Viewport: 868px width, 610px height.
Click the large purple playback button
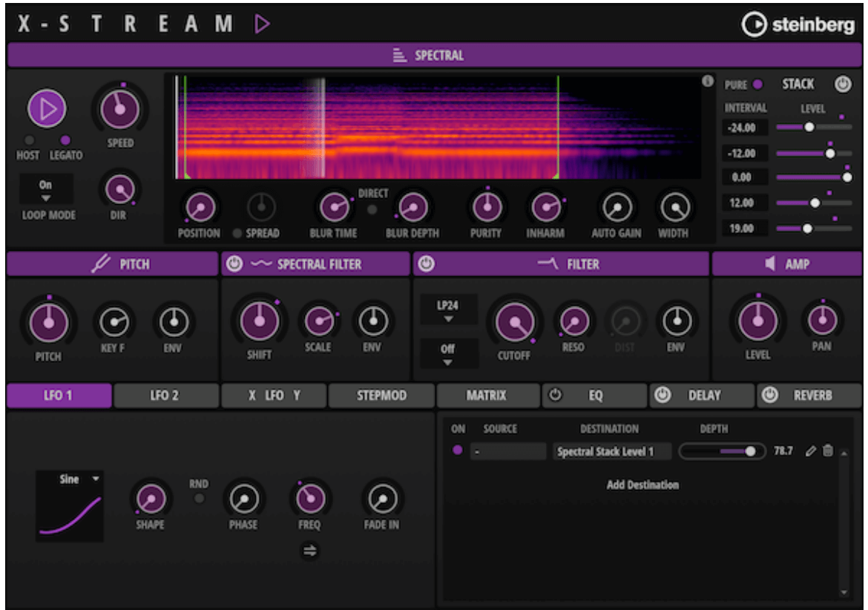47,108
